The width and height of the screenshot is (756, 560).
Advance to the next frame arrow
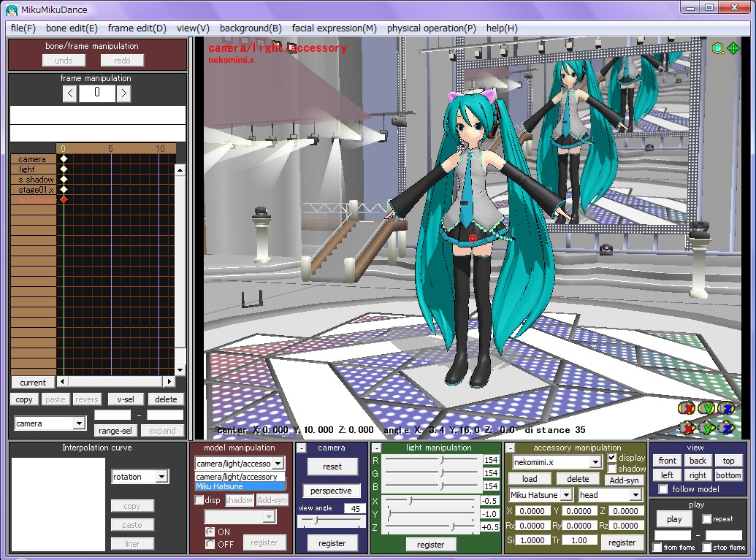pos(124,93)
